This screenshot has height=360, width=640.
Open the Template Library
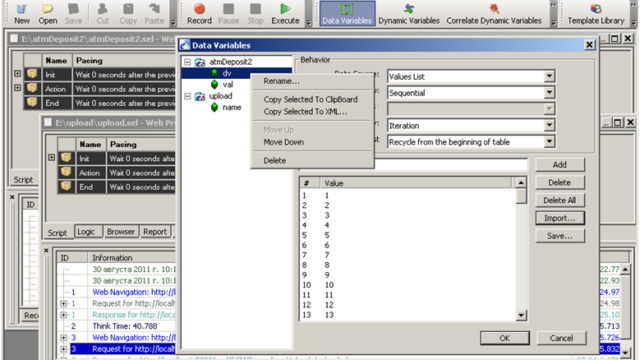point(596,13)
